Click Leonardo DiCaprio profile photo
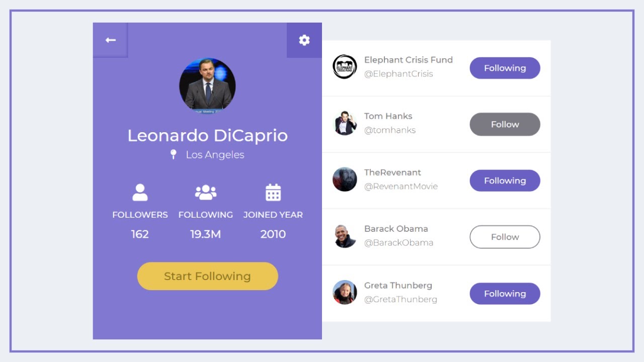The image size is (644, 362). pos(207,85)
